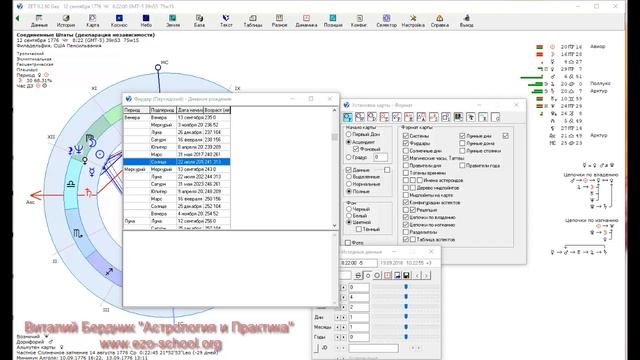This screenshot has width=640, height=360.
Task: Select the Асцендент radio button
Action: [349, 142]
